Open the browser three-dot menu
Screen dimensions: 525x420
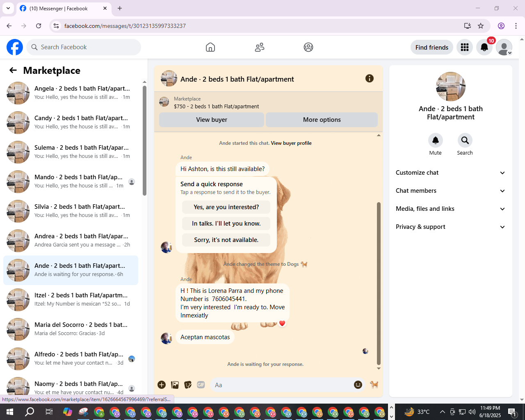point(516,26)
